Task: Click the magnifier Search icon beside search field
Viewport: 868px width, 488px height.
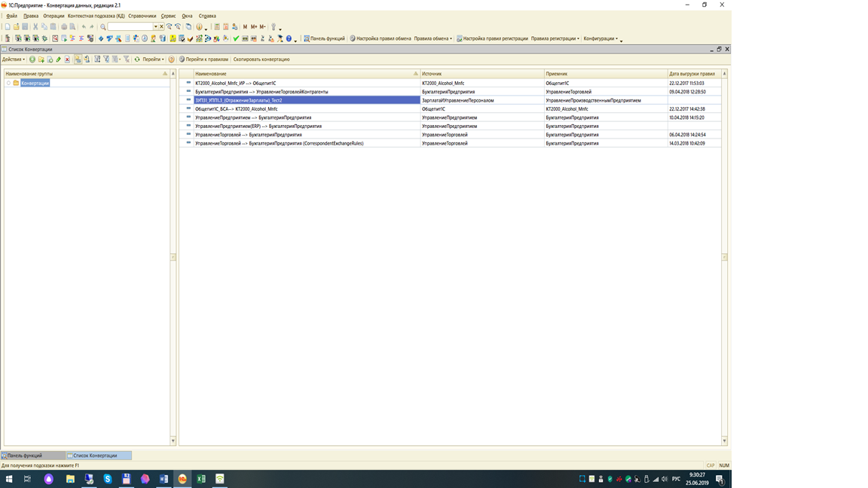Action: coord(103,26)
